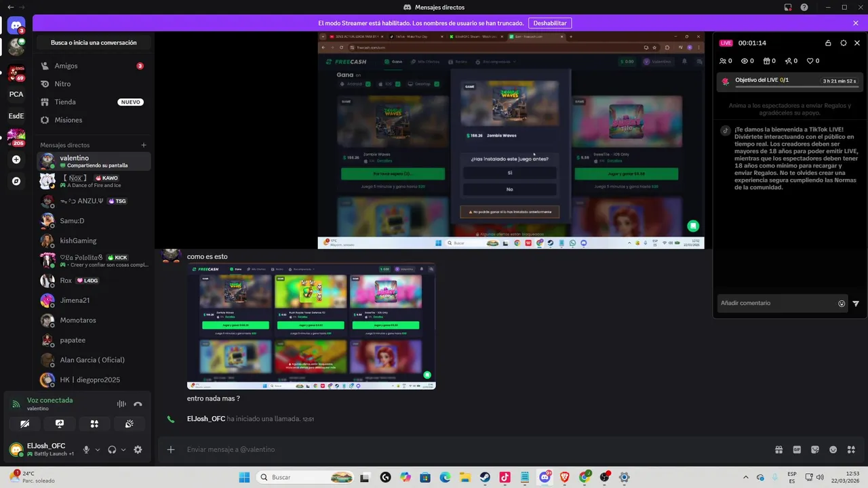868x488 pixels.
Task: Open emoji picker in TikTok comment box
Action: point(842,304)
